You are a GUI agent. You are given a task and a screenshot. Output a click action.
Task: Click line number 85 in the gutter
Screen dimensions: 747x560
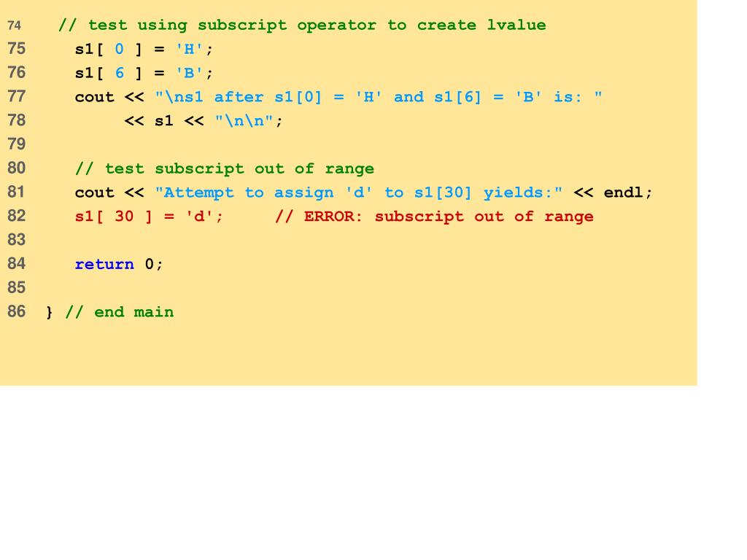click(17, 288)
